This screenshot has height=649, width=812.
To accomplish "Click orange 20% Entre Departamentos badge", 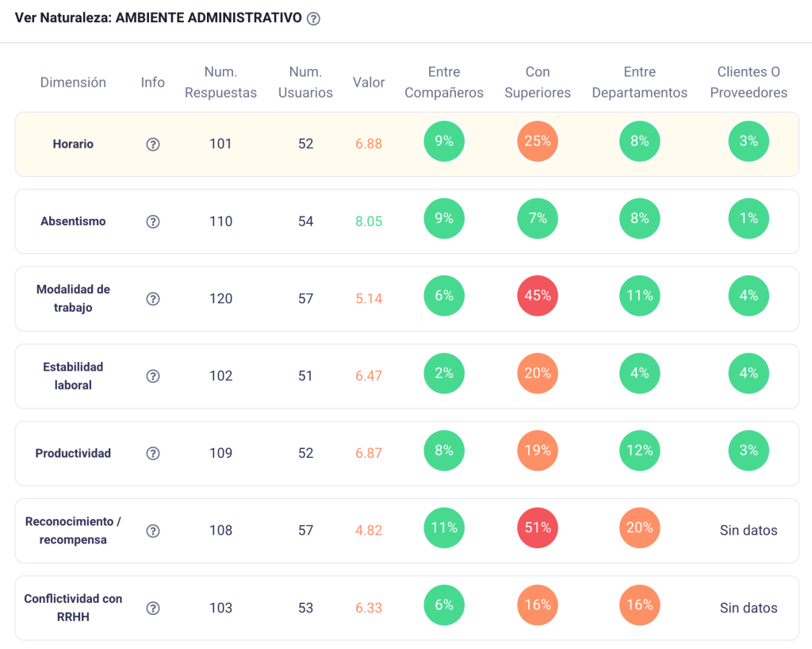I will pyautogui.click(x=639, y=528).
